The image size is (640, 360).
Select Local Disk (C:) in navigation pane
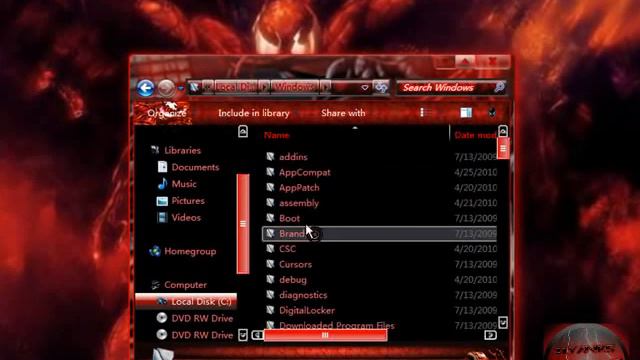click(x=186, y=302)
